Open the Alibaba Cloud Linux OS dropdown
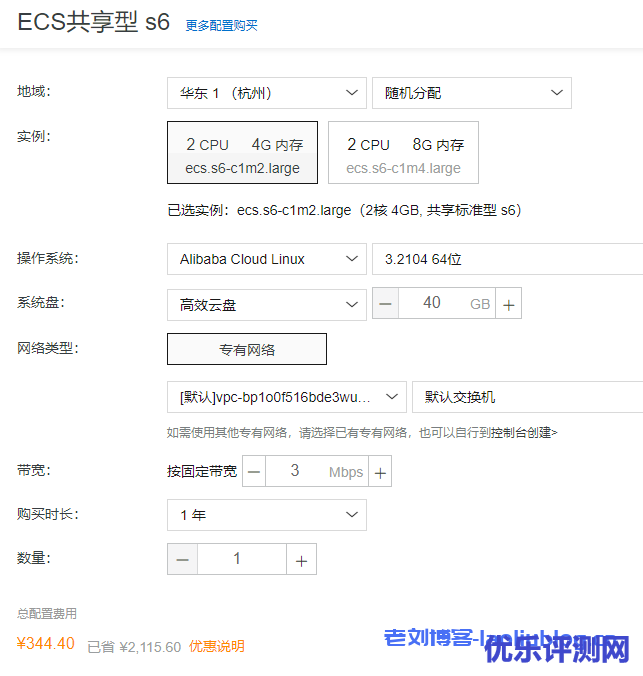This screenshot has height=676, width=643. pos(266,259)
